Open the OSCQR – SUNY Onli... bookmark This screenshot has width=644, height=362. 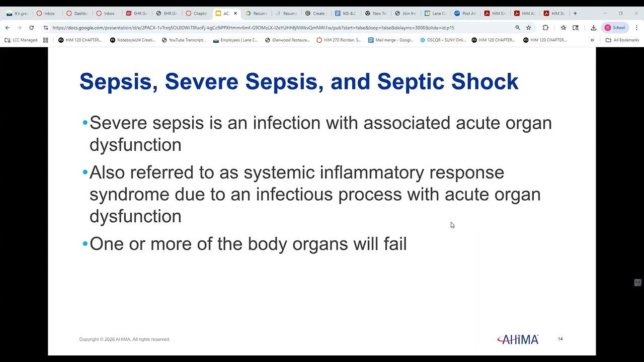(442, 40)
